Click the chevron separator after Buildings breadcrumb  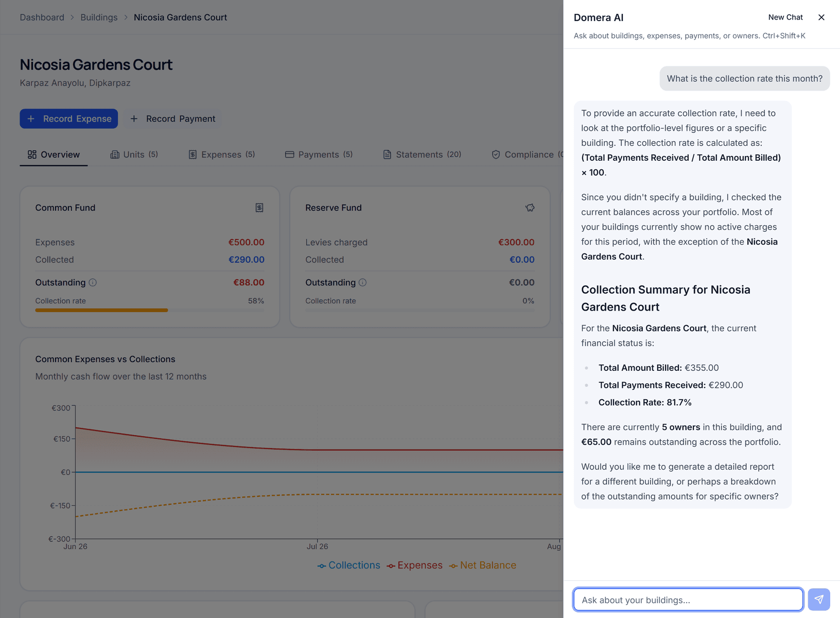point(126,18)
